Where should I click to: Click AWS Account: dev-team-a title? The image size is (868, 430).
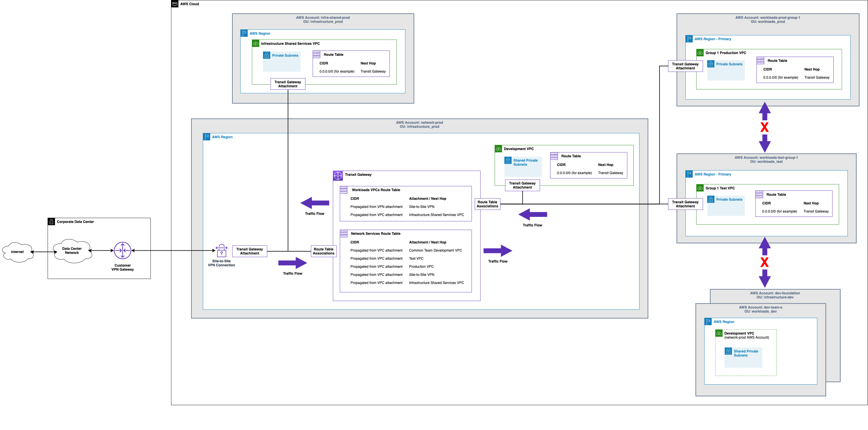pos(761,307)
